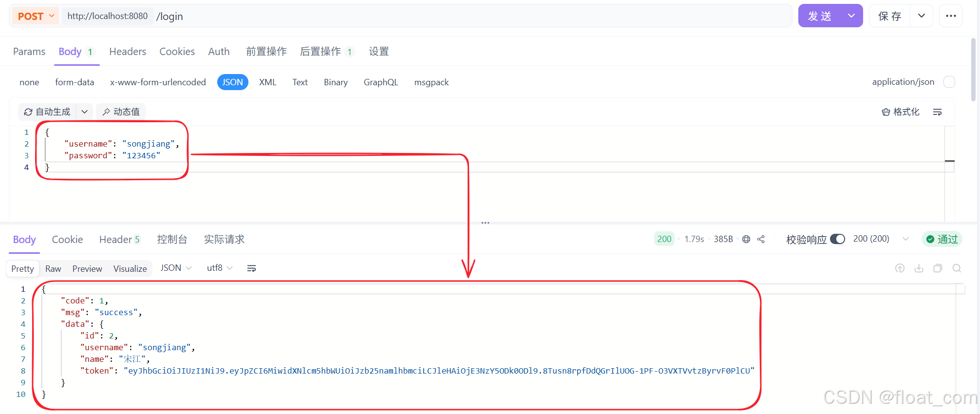
Task: Click the right-side page scrollbar
Action: click(x=974, y=69)
